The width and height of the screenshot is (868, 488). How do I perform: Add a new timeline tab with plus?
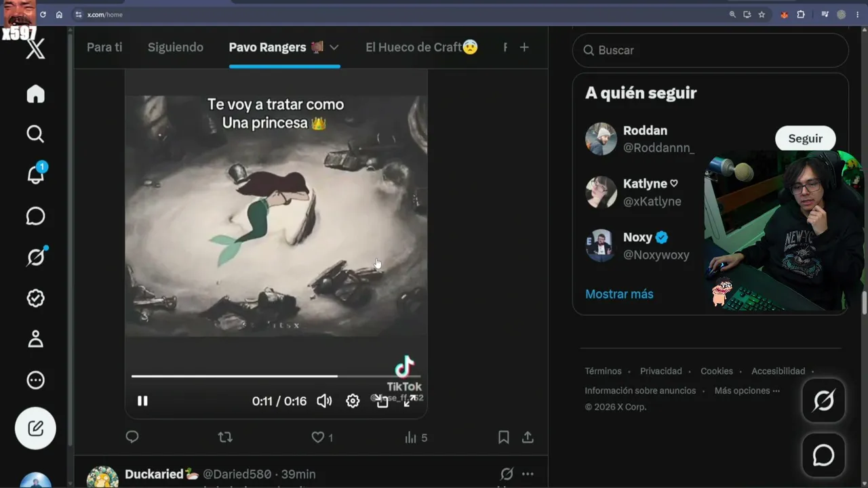coord(524,47)
